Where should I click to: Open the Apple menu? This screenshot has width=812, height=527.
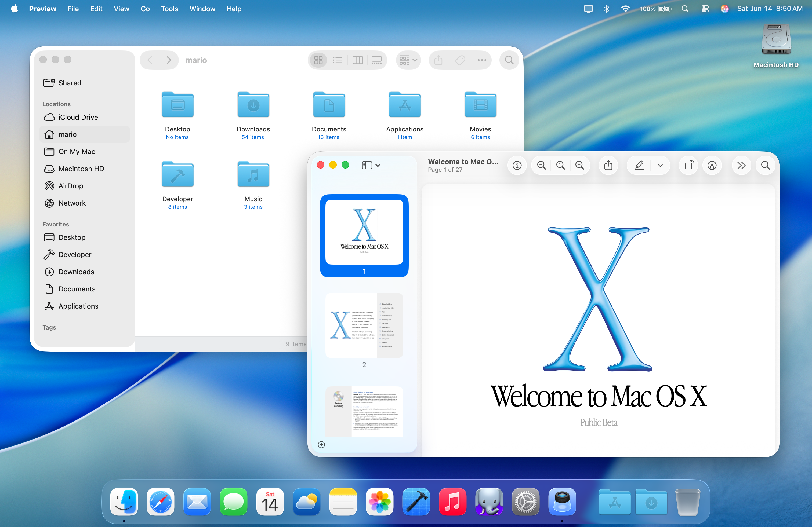[14, 9]
